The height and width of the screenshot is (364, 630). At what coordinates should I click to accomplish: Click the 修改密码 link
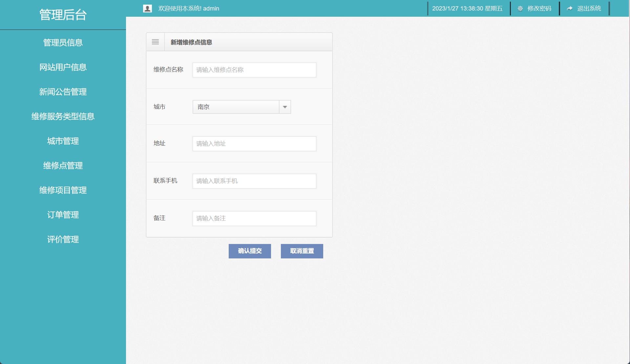pyautogui.click(x=539, y=9)
